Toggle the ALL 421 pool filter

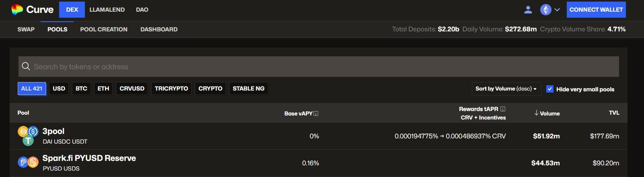click(32, 88)
